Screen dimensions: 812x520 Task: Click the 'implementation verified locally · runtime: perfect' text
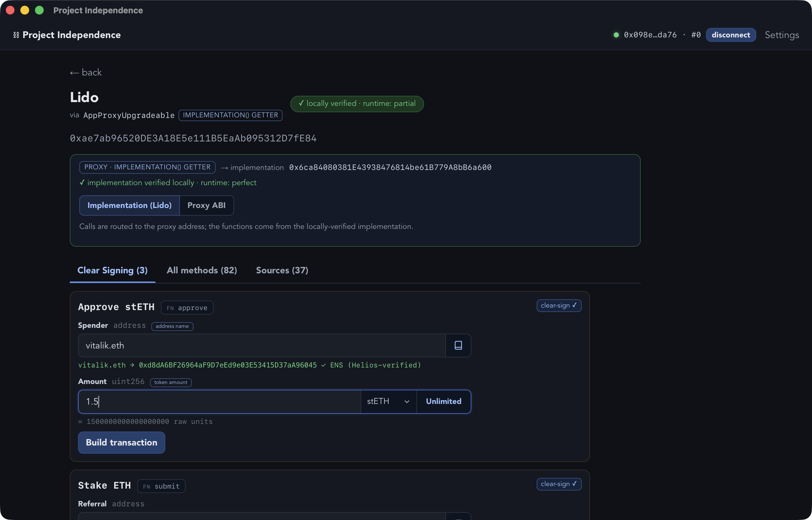pos(168,183)
